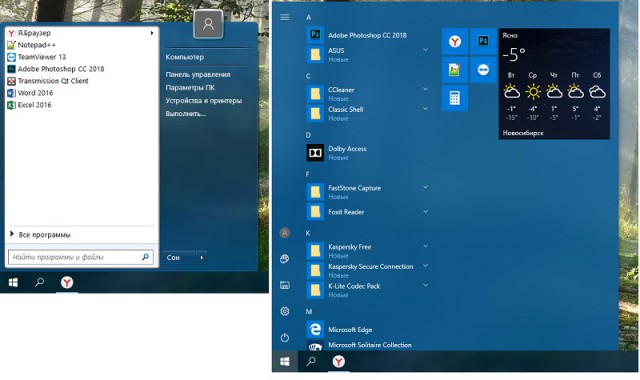Open the weather tile for Новосибирск
This screenshot has height=380, width=640.
point(554,84)
